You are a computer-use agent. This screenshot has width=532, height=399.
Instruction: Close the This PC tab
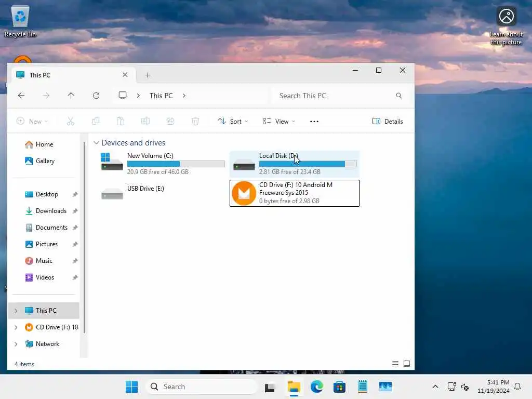pos(125,75)
